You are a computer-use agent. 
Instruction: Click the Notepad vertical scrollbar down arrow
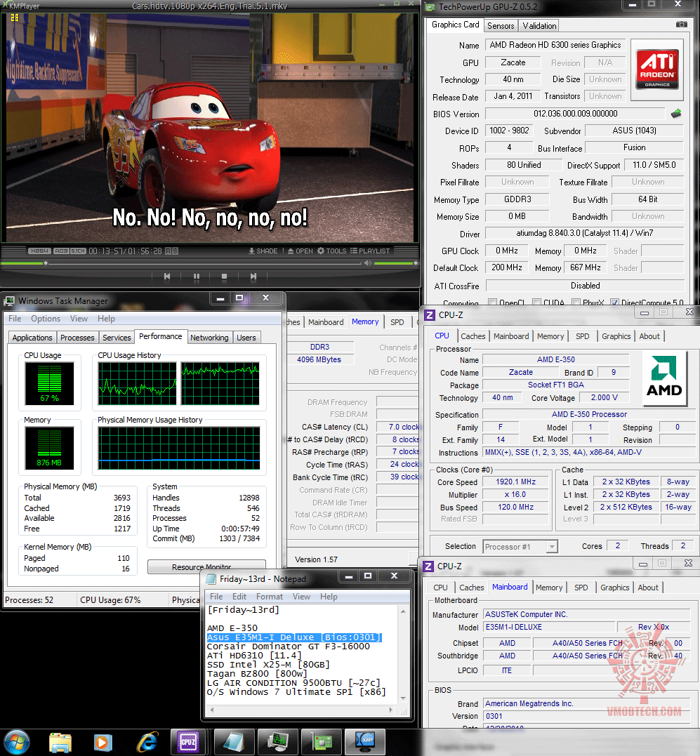[x=403, y=698]
